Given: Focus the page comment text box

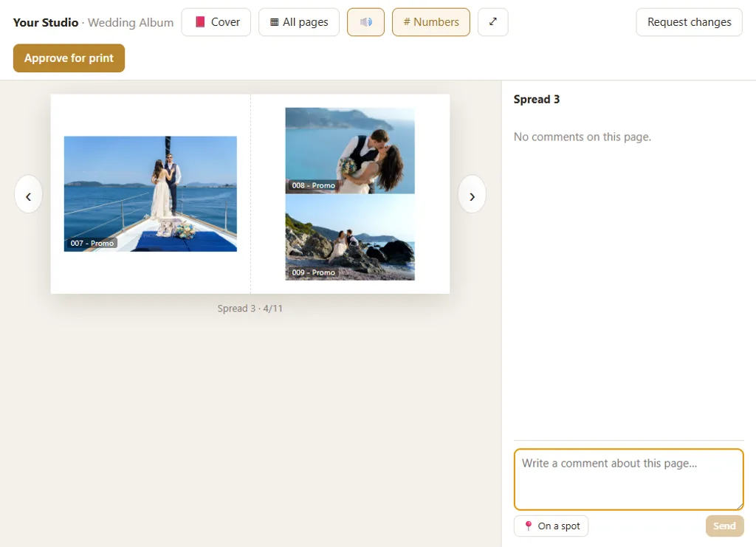Looking at the screenshot, I should pos(629,480).
